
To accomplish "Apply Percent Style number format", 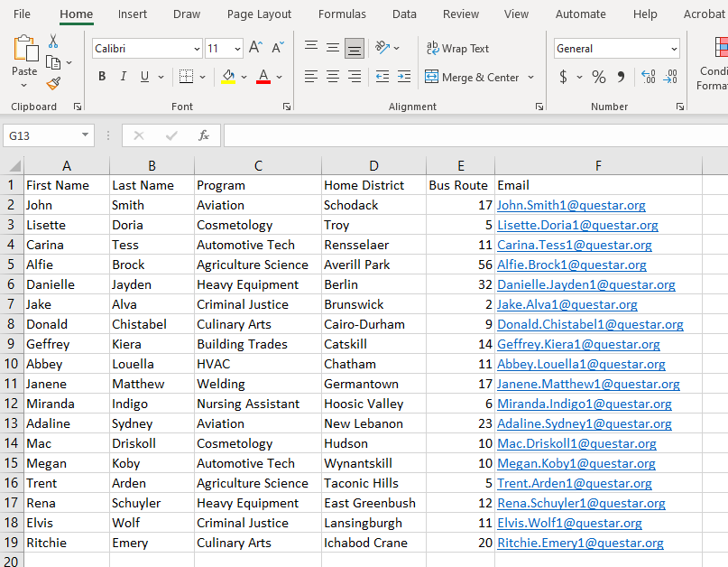I will pos(598,77).
